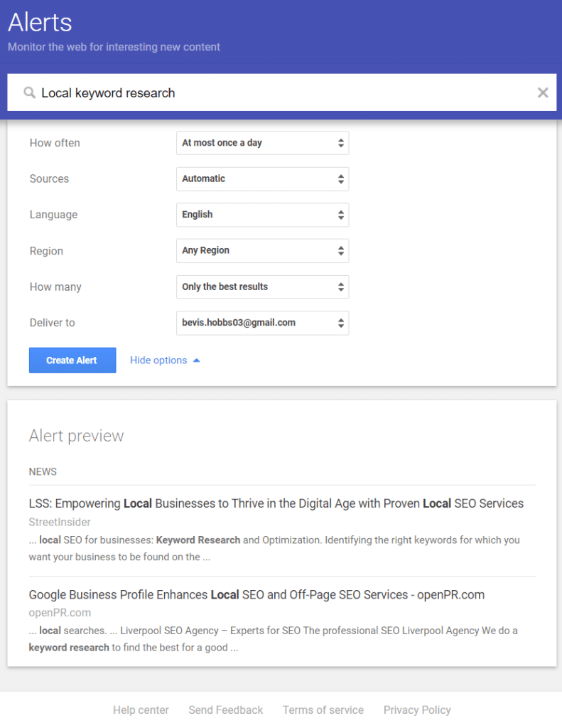The height and width of the screenshot is (728, 562).
Task: Click inside the alert search field
Action: 213,92
